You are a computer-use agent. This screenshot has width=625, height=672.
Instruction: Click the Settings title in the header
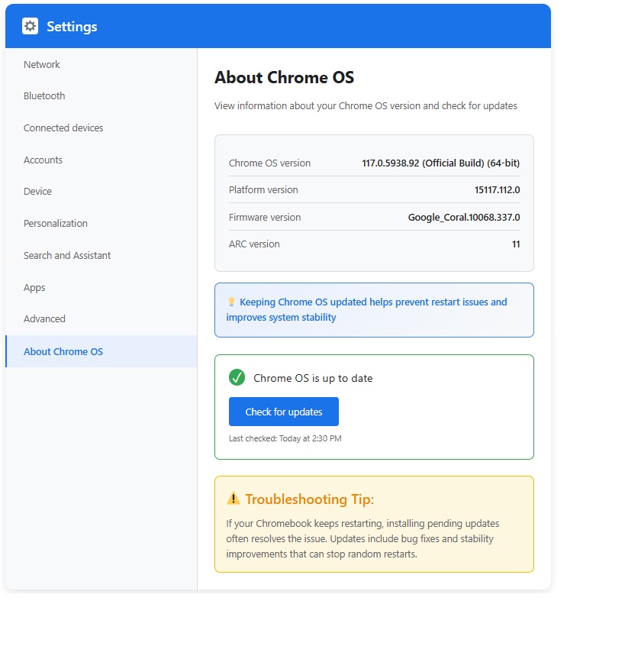(72, 27)
